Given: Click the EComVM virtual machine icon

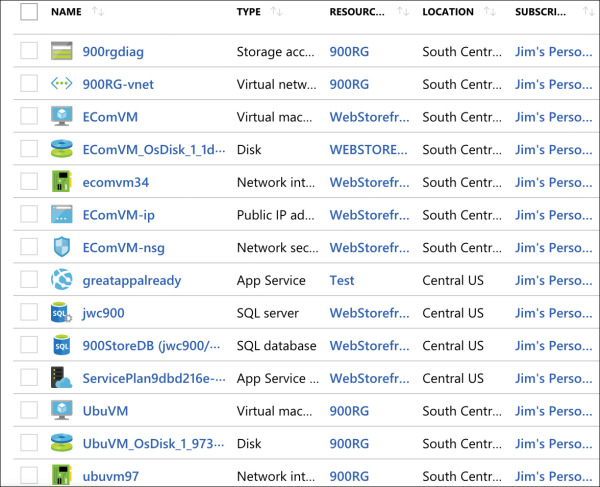Looking at the screenshot, I should tap(62, 116).
